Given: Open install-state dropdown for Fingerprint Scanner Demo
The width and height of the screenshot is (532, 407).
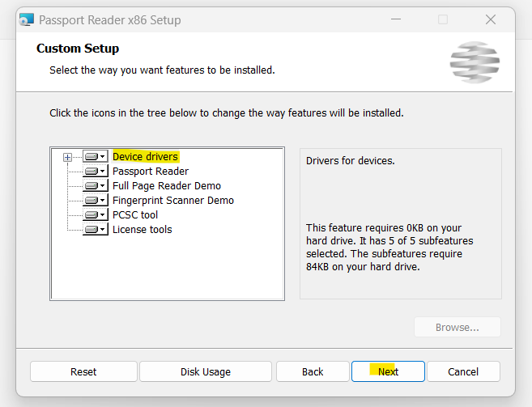Looking at the screenshot, I should [x=96, y=201].
